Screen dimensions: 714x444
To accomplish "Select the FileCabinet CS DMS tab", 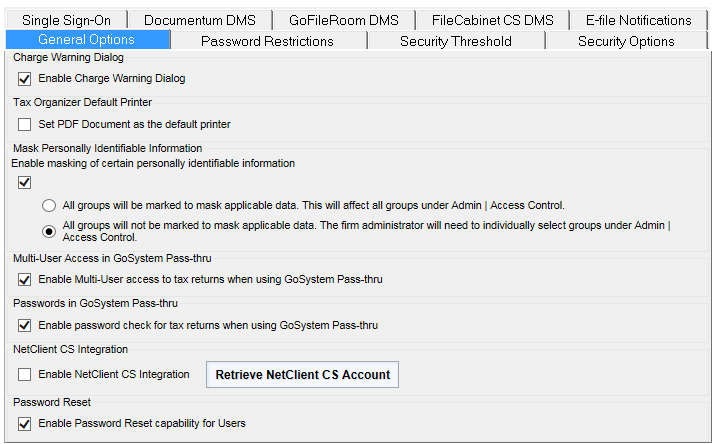I will pos(493,20).
